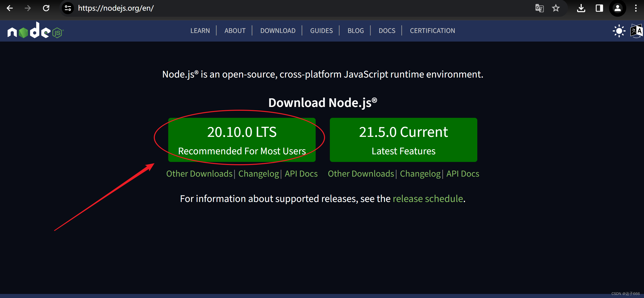Open API Docs under the Current button
The height and width of the screenshot is (298, 644).
point(463,174)
